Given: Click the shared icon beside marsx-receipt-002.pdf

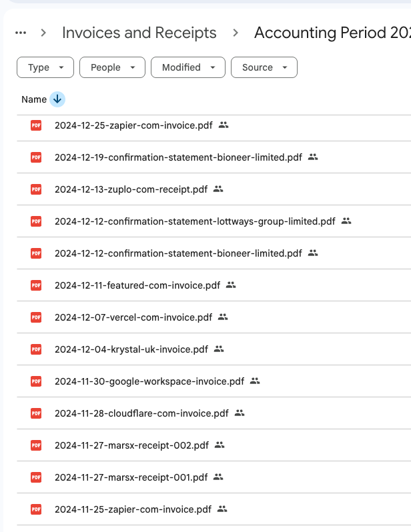Looking at the screenshot, I should 220,445.
